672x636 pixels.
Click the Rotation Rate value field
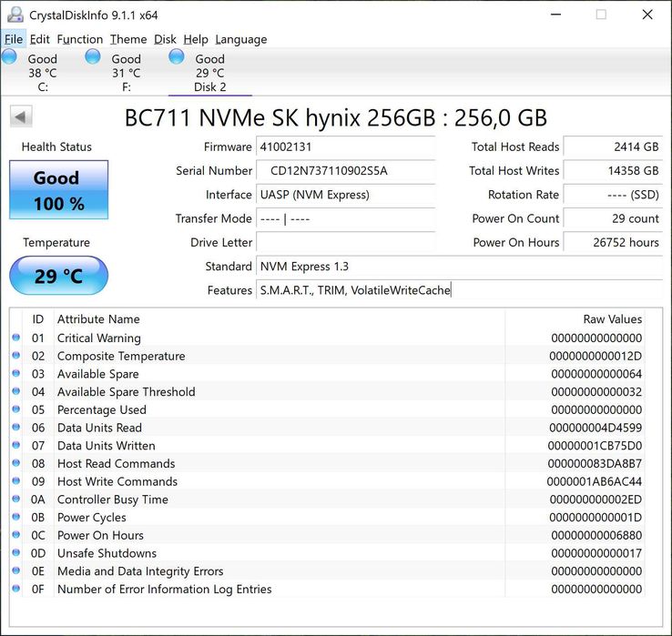613,195
